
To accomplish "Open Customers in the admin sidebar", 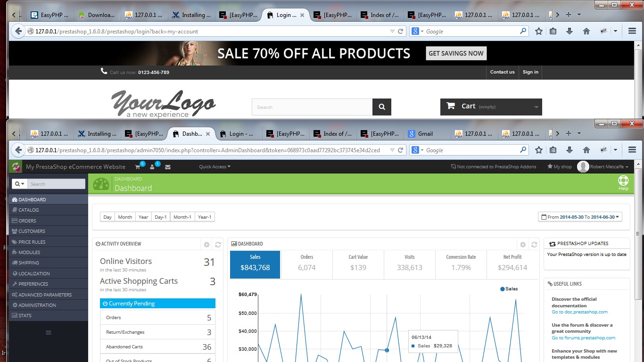I will (49, 231).
